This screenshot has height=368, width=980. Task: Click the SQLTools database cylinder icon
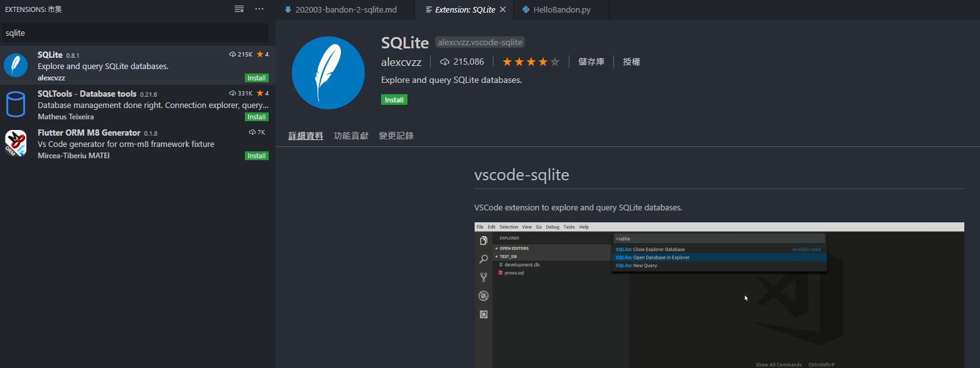pos(16,104)
